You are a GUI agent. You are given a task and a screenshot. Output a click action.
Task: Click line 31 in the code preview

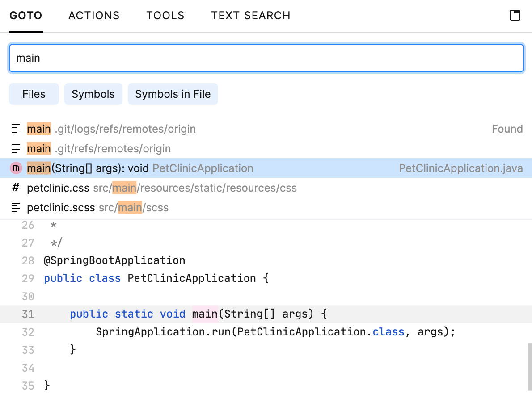pyautogui.click(x=197, y=314)
